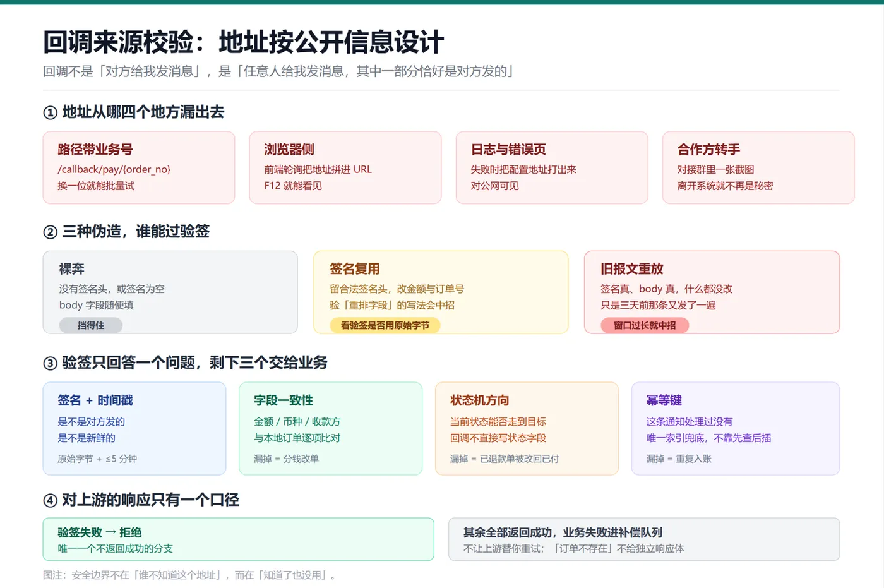Screen dimensions: 884x588
Task: Click the line 金额 / 币种 / 收款方
Action: click(x=297, y=421)
